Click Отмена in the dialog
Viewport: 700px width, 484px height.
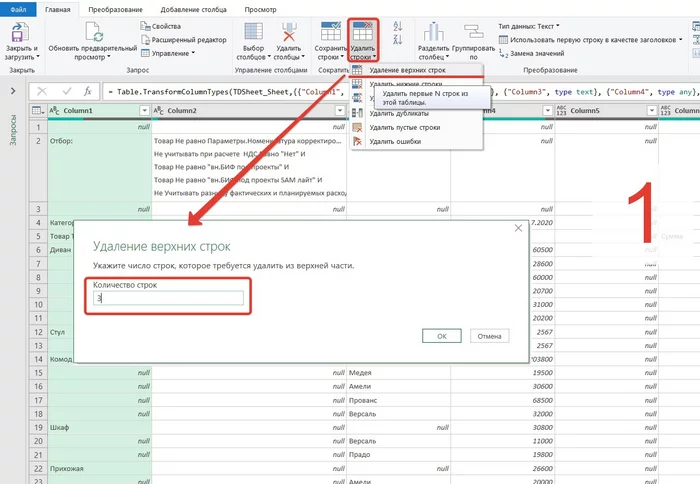pos(489,336)
